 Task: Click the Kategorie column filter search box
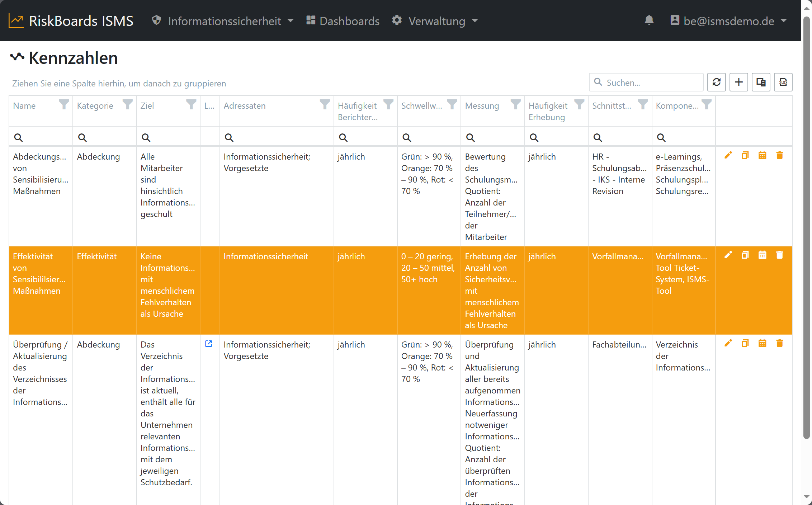pyautogui.click(x=105, y=137)
